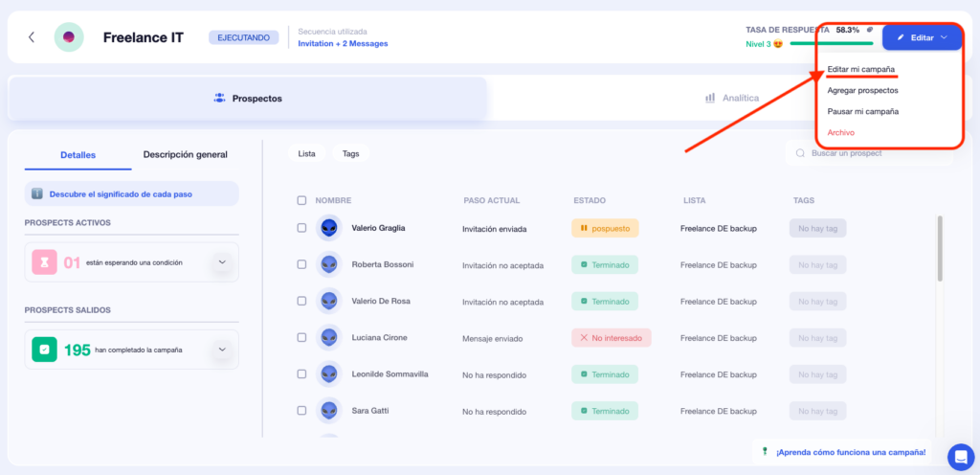Click the pink hourglass active prospects icon
Screen dimensions: 980x475
point(45,261)
